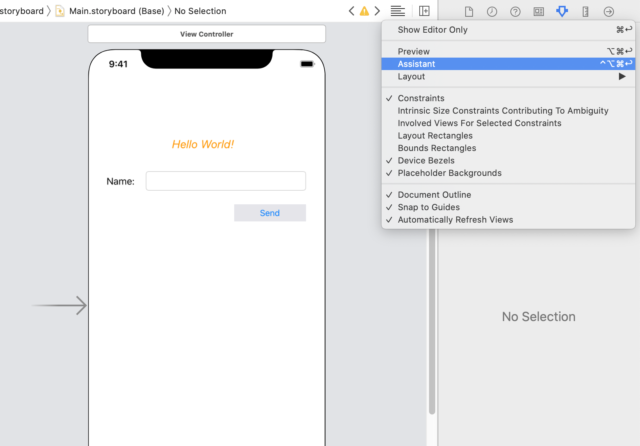
Task: Toggle Placeholder Backgrounds
Action: (508, 173)
